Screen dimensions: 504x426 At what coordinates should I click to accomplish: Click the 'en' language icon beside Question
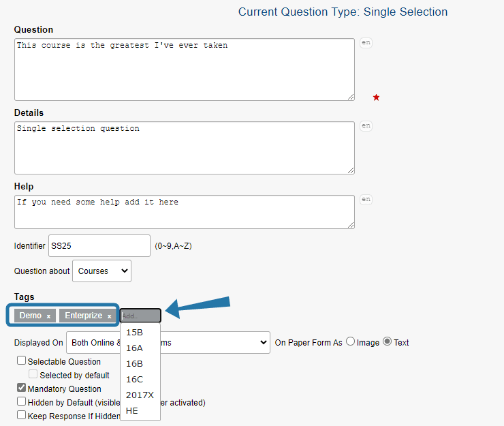(x=366, y=42)
